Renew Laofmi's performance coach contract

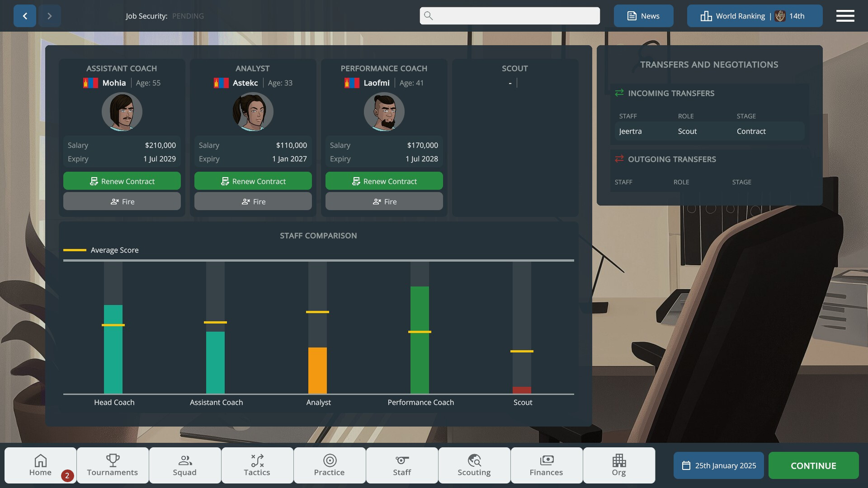(383, 181)
